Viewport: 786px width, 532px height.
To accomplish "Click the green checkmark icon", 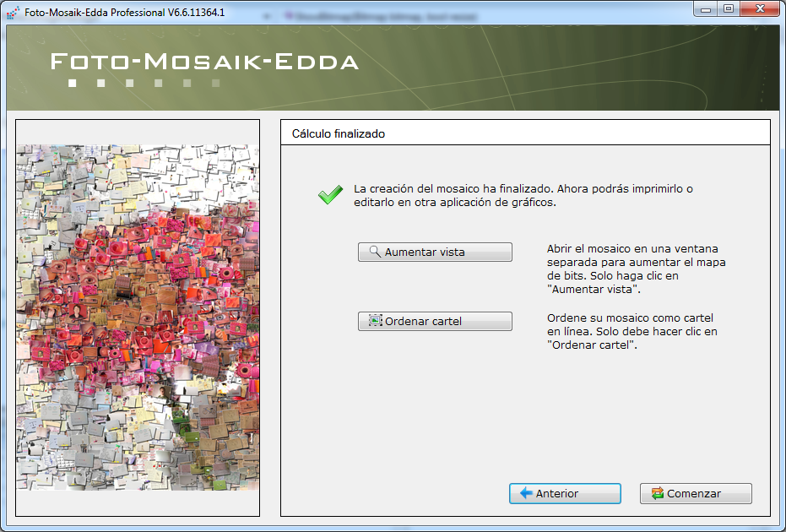I will click(x=330, y=194).
